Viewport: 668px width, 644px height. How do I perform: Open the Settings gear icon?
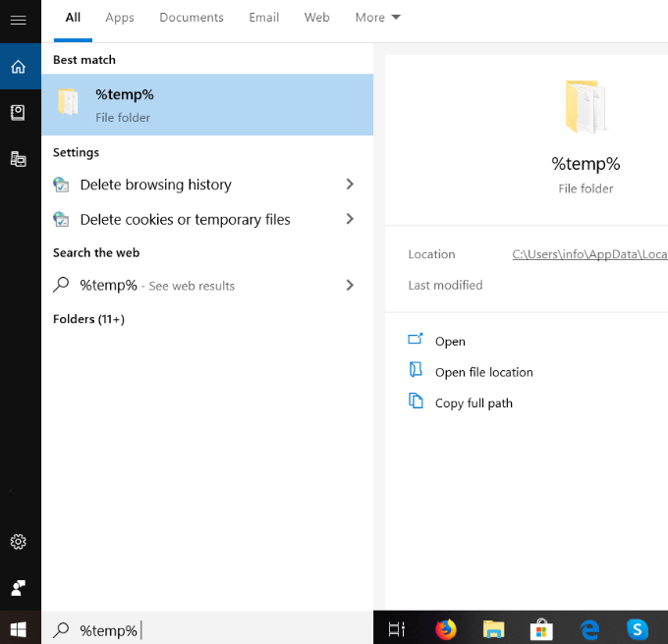coord(18,542)
